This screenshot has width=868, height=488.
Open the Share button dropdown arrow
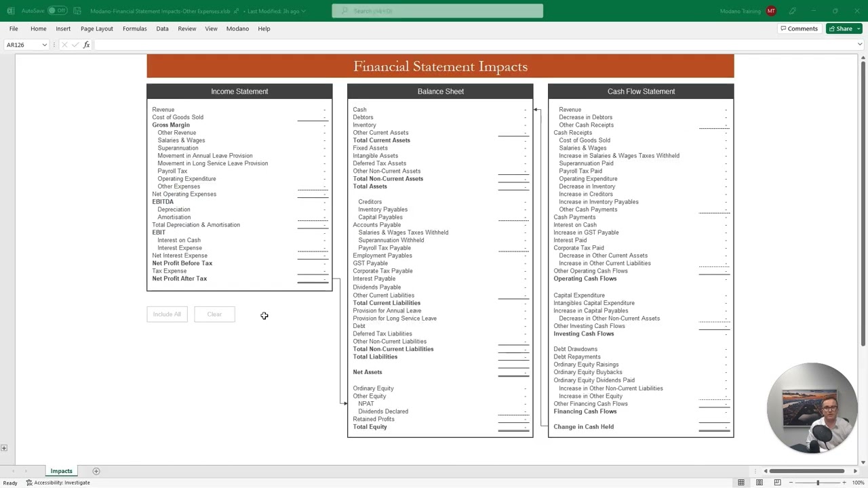coord(859,28)
